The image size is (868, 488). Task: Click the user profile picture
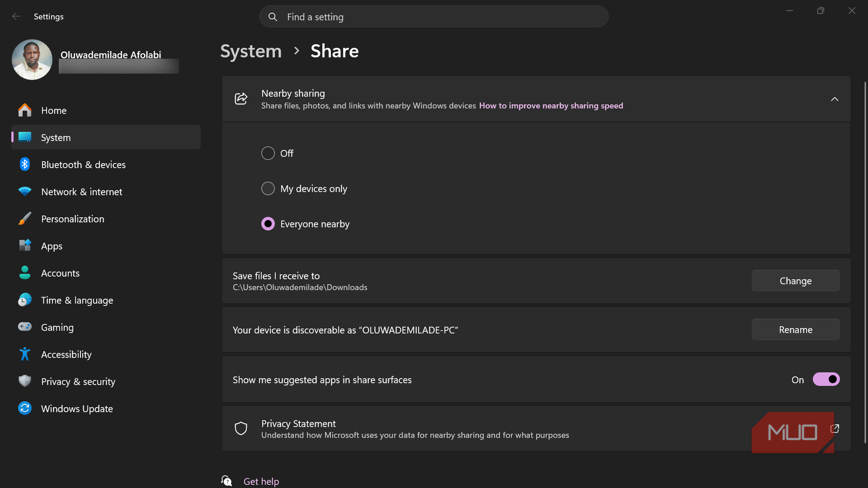coord(32,59)
